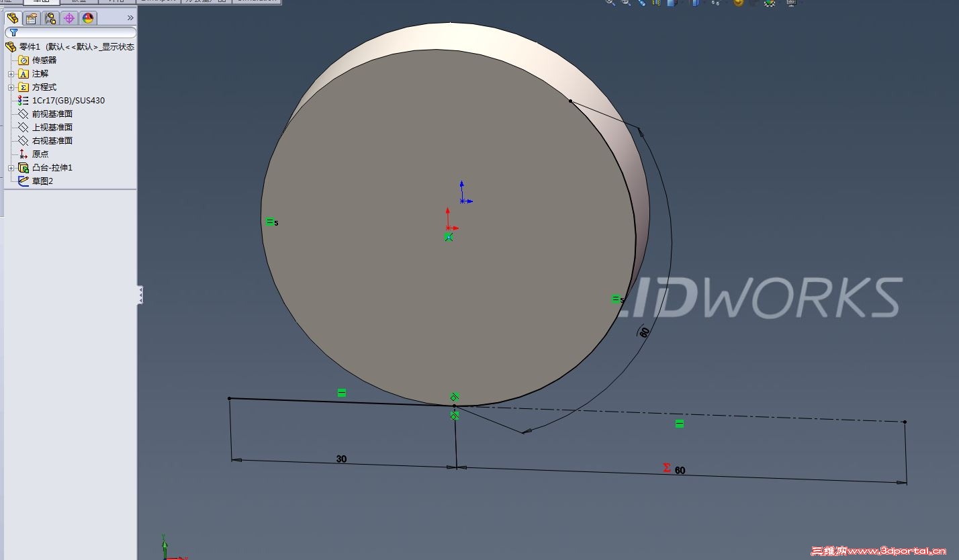Screen dimensions: 959x560
Task: Select the equal relation icon on right circle edge
Action: 616,299
